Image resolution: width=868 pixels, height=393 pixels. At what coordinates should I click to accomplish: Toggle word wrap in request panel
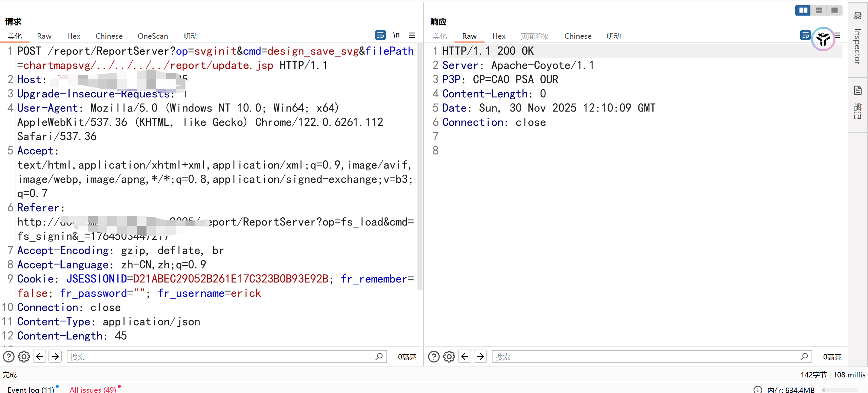[x=380, y=35]
